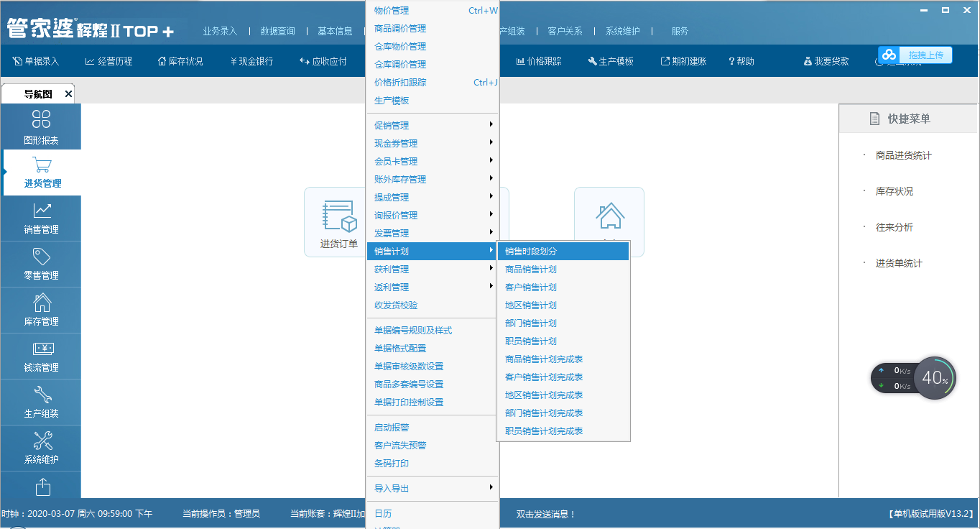Open the 生产组装 wrench icon
980x529 pixels.
(x=42, y=395)
